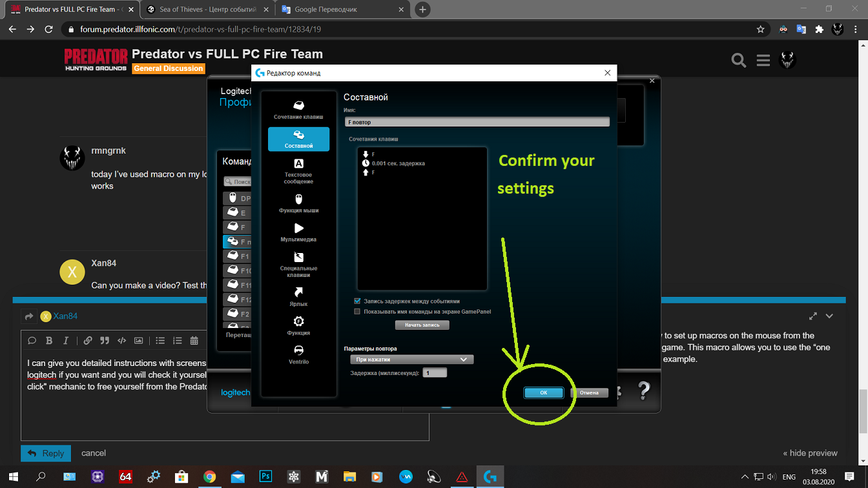Switch to the Sea of Thieves browser tab
The height and width of the screenshot is (488, 868).
point(208,10)
